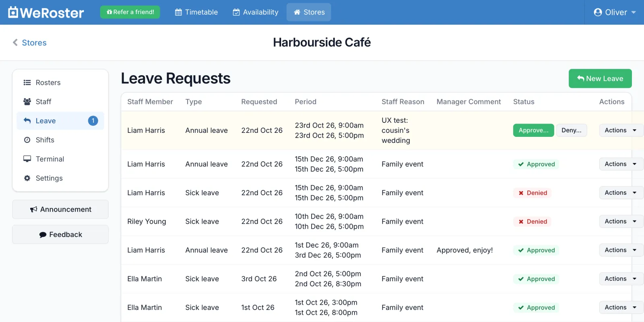Click the Feedback button
644x322 pixels.
60,234
